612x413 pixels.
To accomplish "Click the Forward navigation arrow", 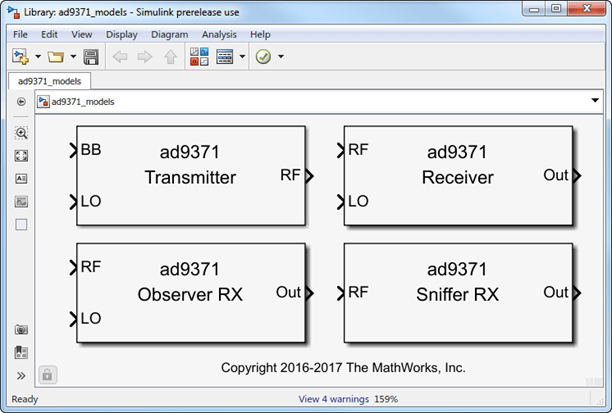I will tap(145, 57).
